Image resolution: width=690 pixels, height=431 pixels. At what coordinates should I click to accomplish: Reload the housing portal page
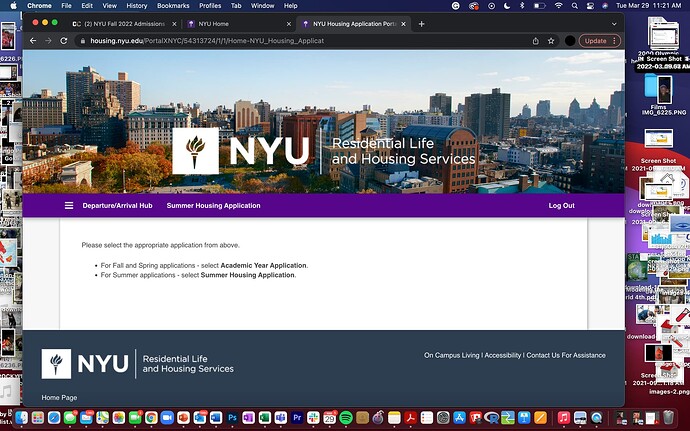pos(64,41)
